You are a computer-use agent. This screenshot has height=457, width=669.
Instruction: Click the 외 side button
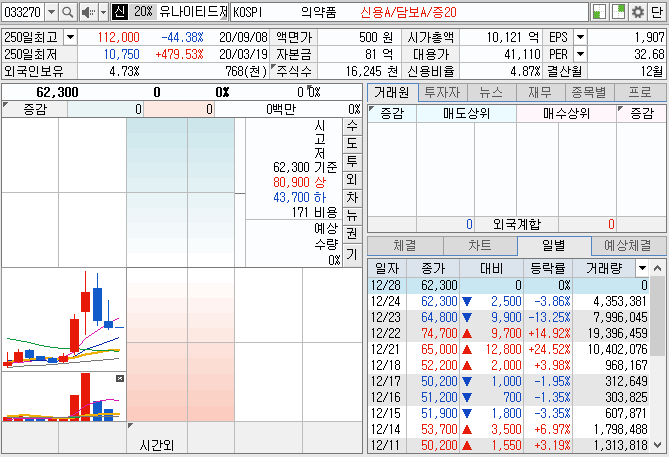pos(352,180)
